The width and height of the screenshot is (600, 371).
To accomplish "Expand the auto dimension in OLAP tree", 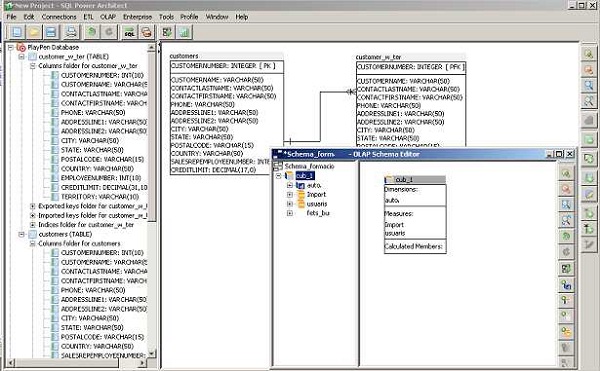I will pyautogui.click(x=290, y=185).
